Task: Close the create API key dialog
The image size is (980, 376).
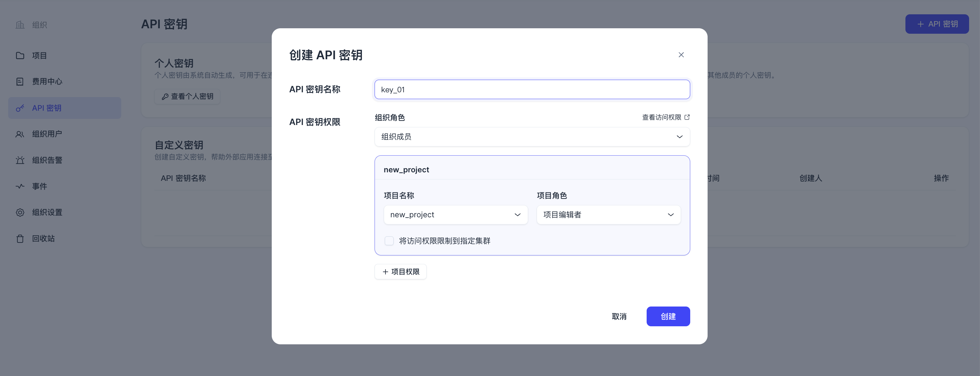Action: (681, 55)
